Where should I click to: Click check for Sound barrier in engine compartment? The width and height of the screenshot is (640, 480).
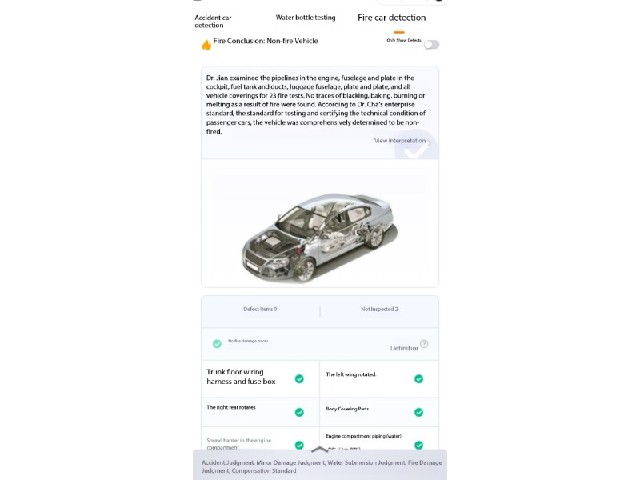[299, 445]
